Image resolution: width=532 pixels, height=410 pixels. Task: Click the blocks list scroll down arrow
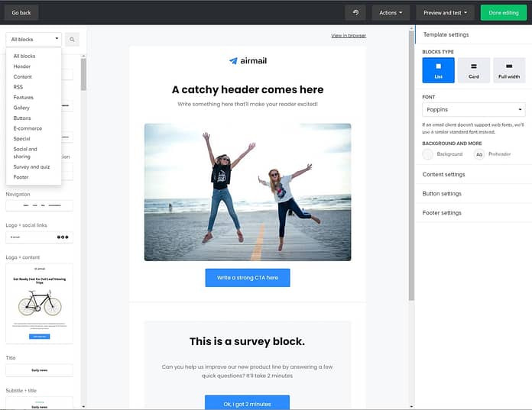tap(83, 407)
